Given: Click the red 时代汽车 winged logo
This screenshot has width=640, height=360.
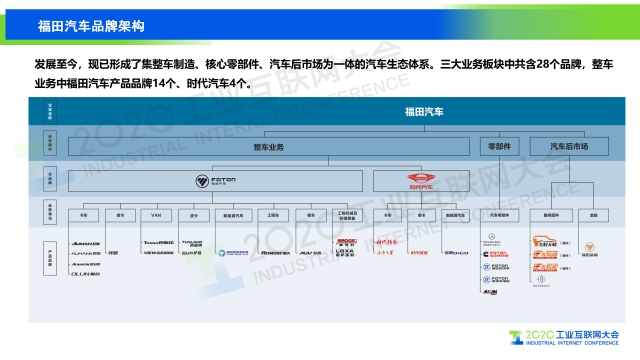Looking at the screenshot, I should click(x=421, y=181).
